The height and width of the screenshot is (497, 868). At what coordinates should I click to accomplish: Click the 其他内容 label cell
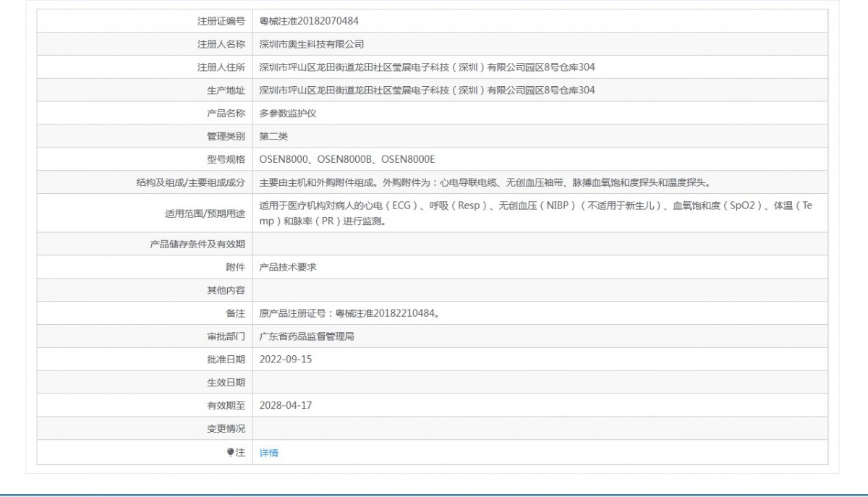(x=145, y=290)
